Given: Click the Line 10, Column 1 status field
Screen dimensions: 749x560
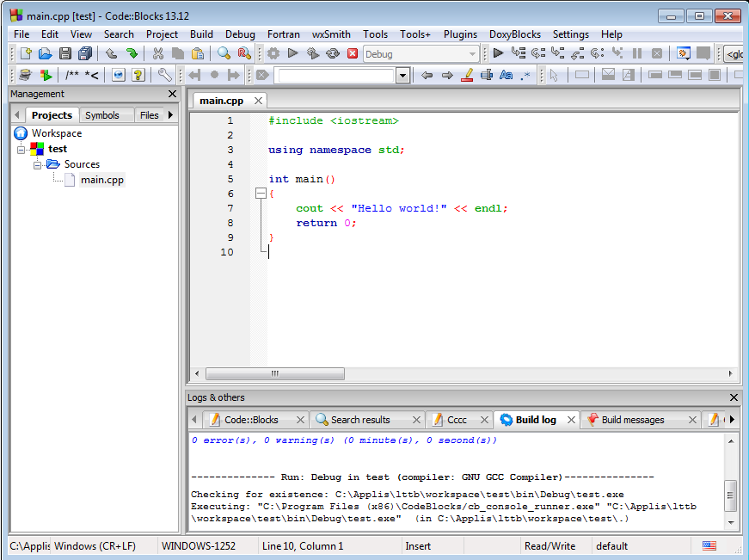Looking at the screenshot, I should (x=329, y=545).
